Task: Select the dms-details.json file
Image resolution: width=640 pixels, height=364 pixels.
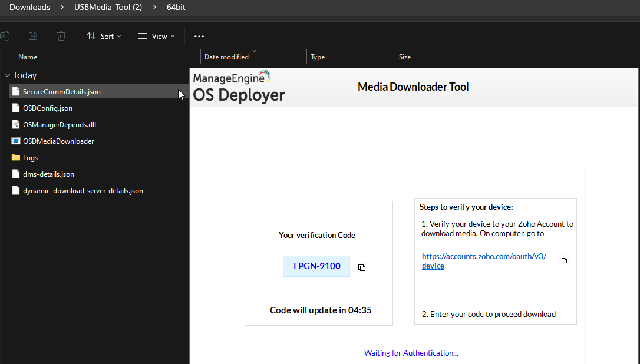Action: coord(48,174)
